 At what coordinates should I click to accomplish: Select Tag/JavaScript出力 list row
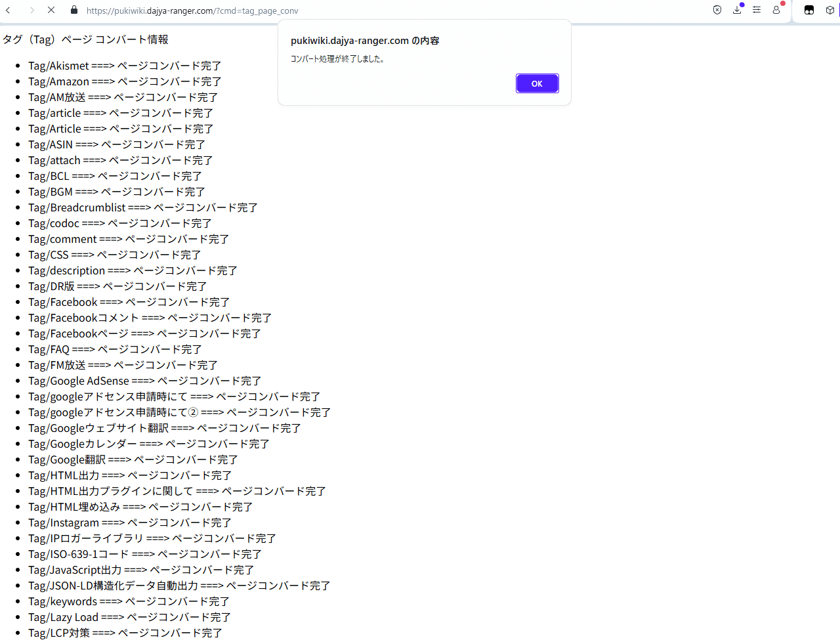(141, 570)
